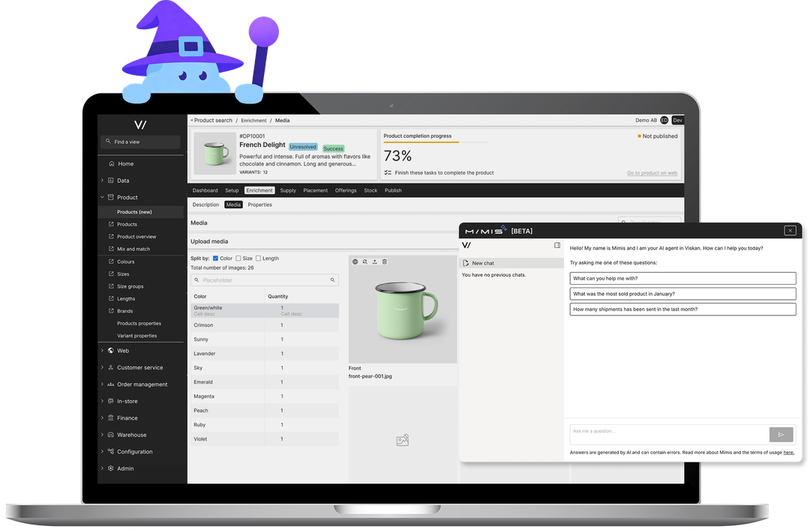Disable the Color split-by checkbox
The height and width of the screenshot is (532, 810).
(215, 258)
